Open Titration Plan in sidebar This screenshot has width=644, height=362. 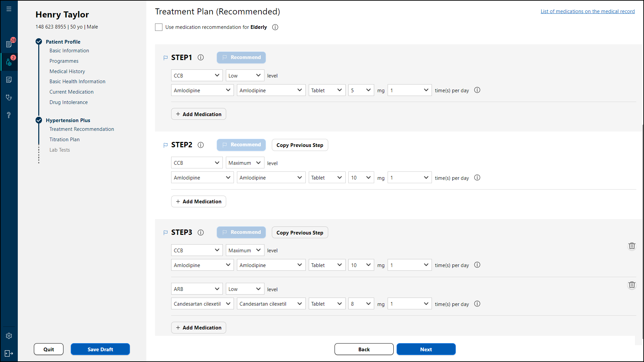tap(64, 140)
